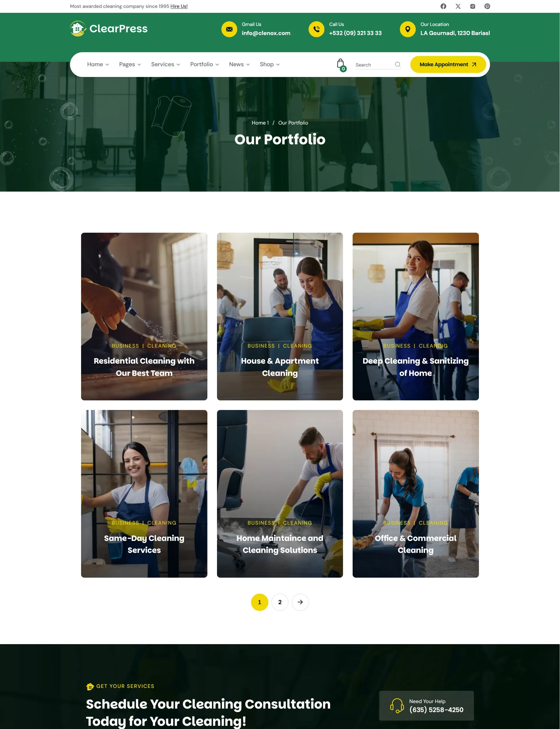Open the News menu item
The width and height of the screenshot is (560, 729).
[239, 64]
